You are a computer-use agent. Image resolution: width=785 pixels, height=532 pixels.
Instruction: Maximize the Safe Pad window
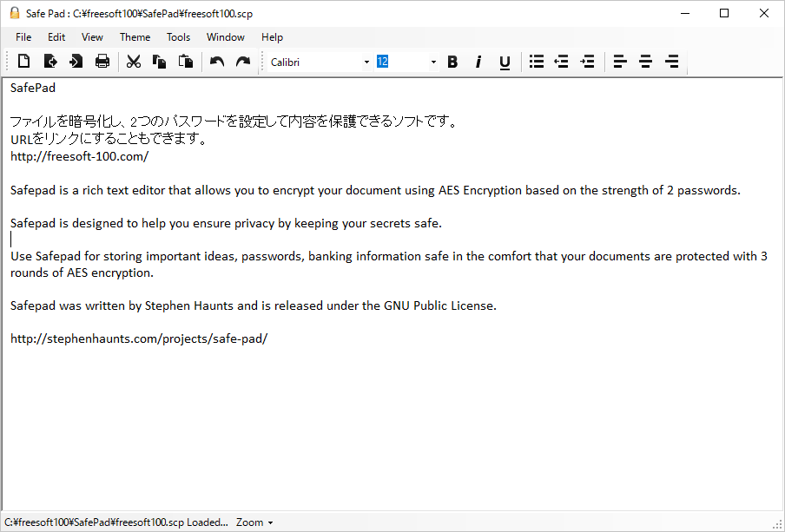tap(724, 14)
